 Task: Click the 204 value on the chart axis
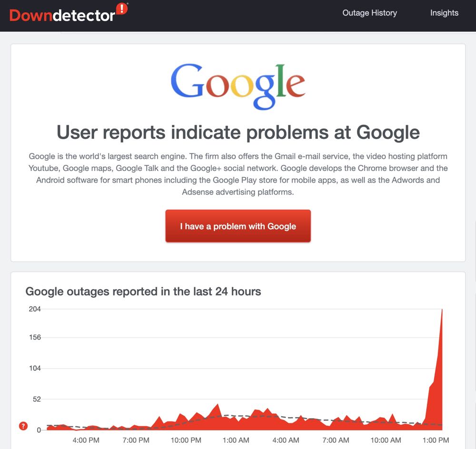tap(35, 309)
